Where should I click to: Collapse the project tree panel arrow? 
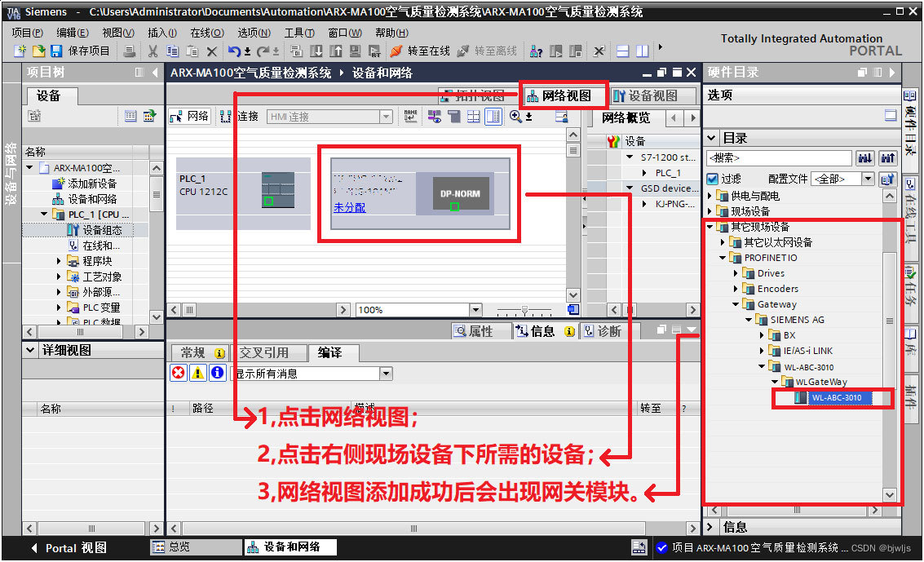[155, 73]
